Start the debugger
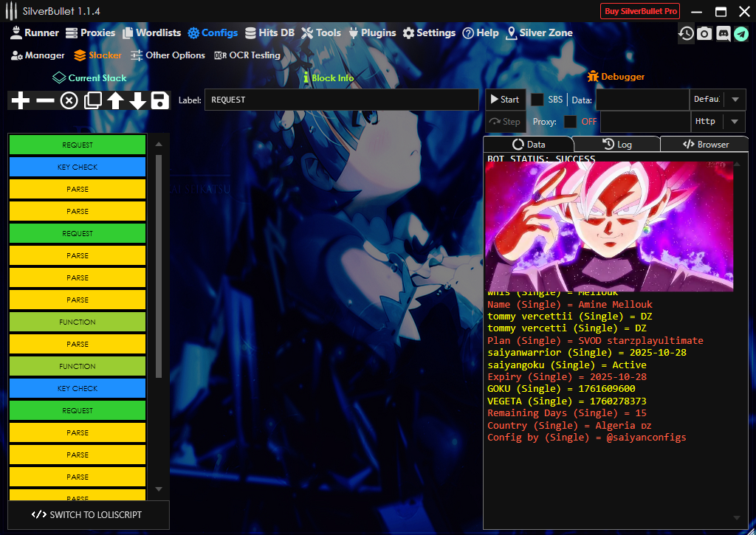Screen dimensions: 756x535 (x=505, y=100)
